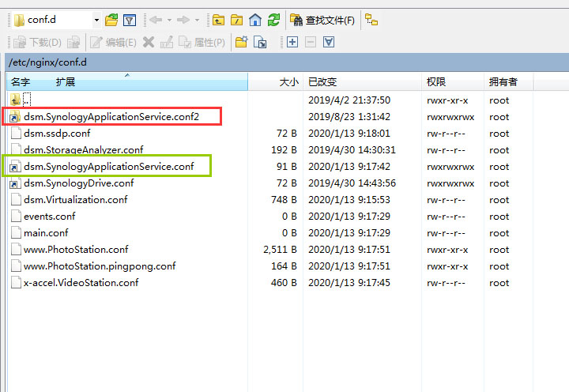The image size is (569, 392).
Task: Go to home directory icon
Action: point(255,20)
